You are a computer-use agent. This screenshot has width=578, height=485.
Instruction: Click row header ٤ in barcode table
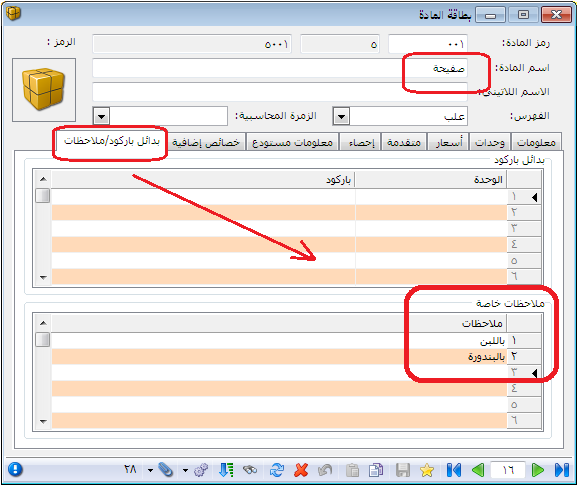(x=524, y=245)
